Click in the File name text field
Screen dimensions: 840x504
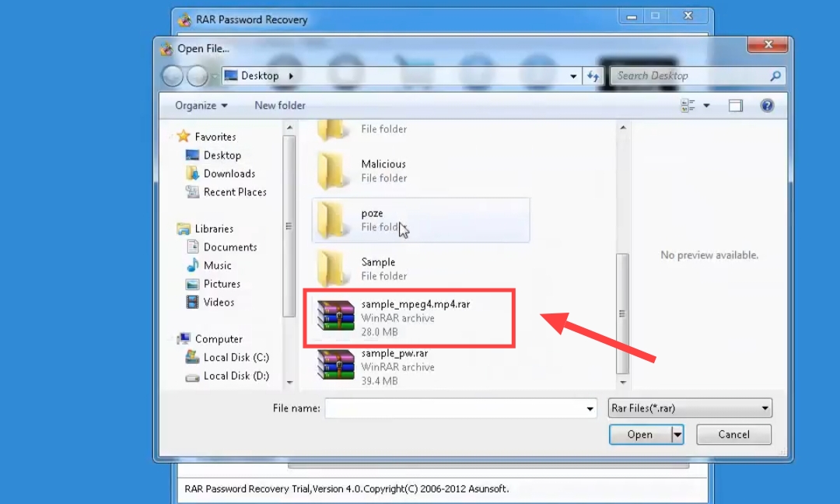[455, 408]
